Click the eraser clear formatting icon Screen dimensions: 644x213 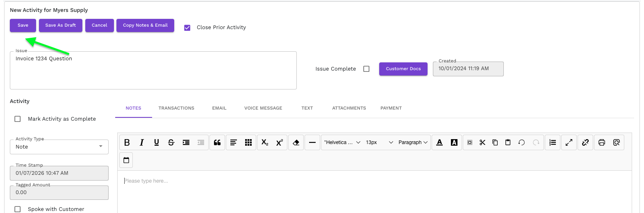click(x=296, y=142)
